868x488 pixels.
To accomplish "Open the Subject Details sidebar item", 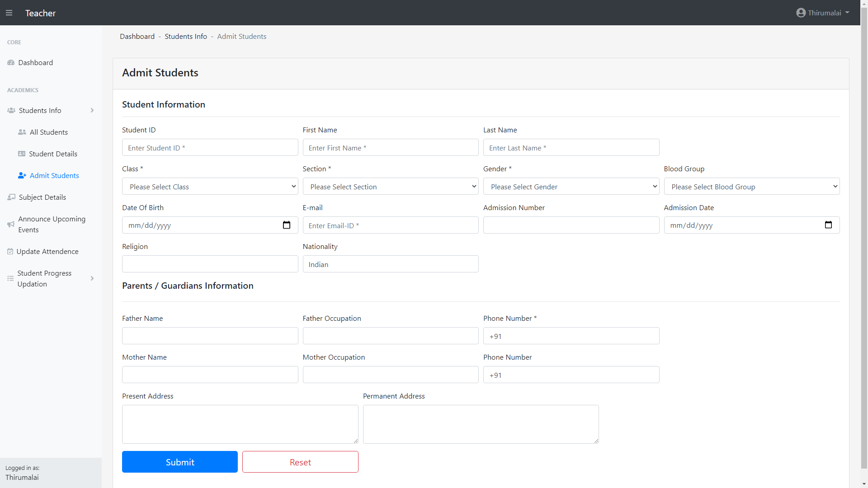I will (x=42, y=197).
